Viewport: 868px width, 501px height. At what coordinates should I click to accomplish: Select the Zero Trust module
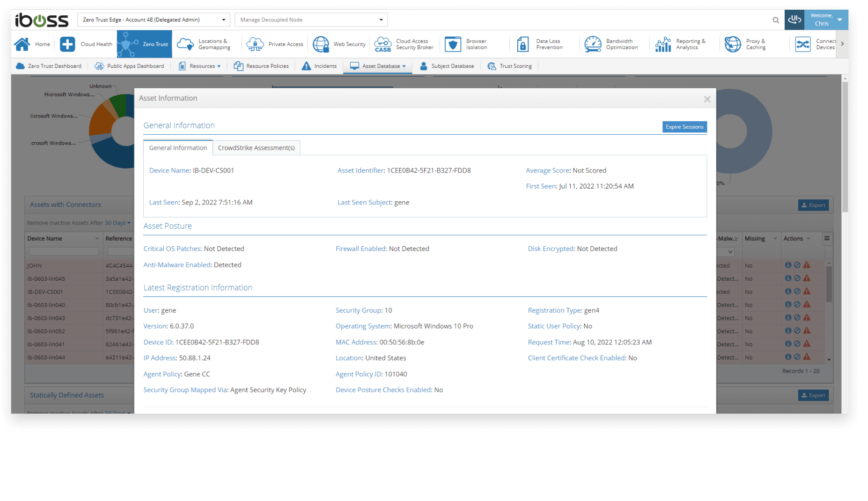point(144,44)
